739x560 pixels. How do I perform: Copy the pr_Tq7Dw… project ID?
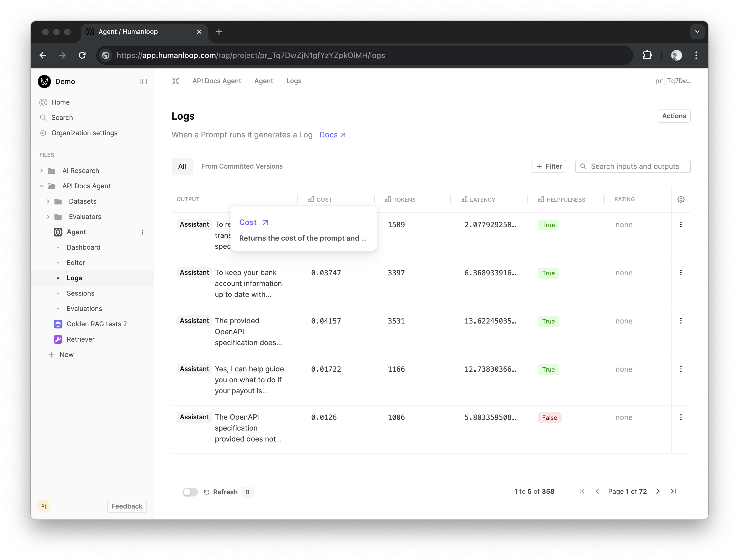(x=672, y=81)
